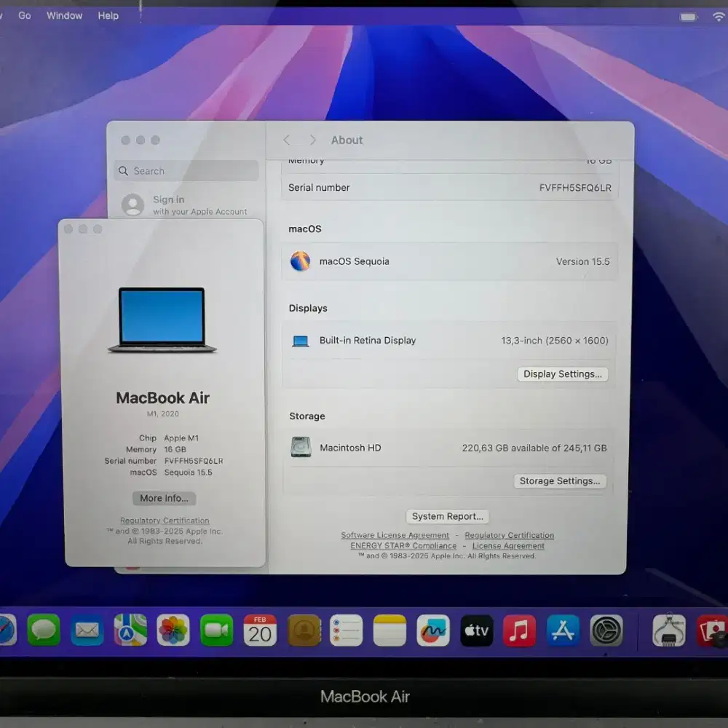Click the System Report button
This screenshot has width=728, height=728.
(447, 516)
